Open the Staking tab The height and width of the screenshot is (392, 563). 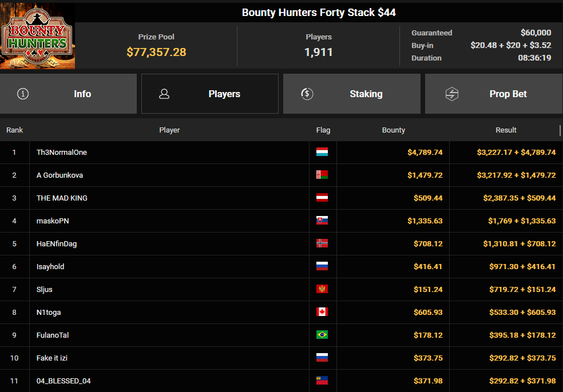click(x=352, y=94)
